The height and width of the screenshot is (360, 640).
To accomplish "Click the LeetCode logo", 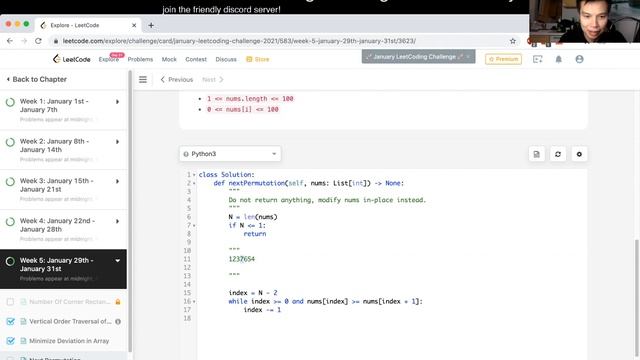I will (71, 59).
